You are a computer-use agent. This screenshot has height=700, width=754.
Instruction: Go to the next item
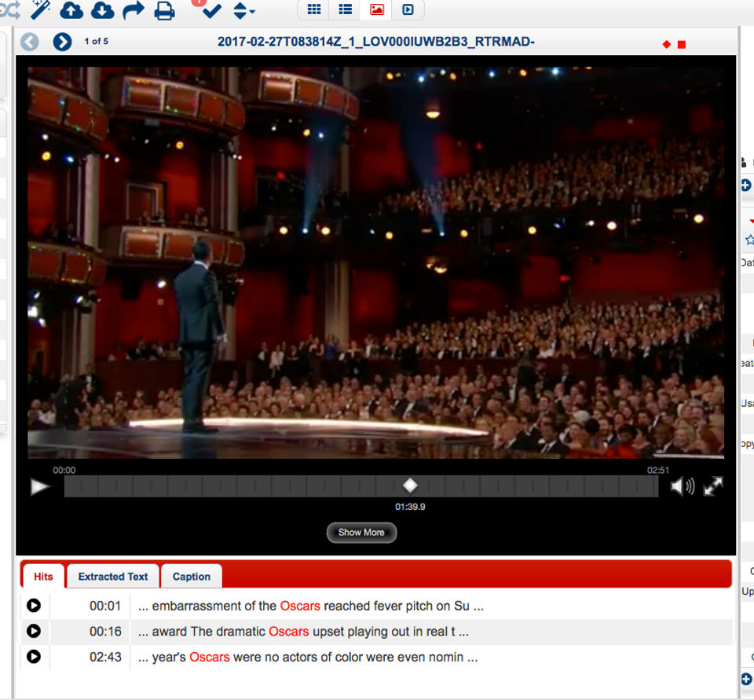(63, 42)
